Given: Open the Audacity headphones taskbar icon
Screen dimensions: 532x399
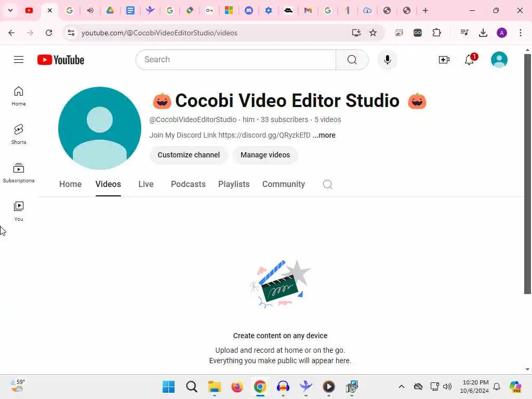Looking at the screenshot, I should click(x=283, y=387).
